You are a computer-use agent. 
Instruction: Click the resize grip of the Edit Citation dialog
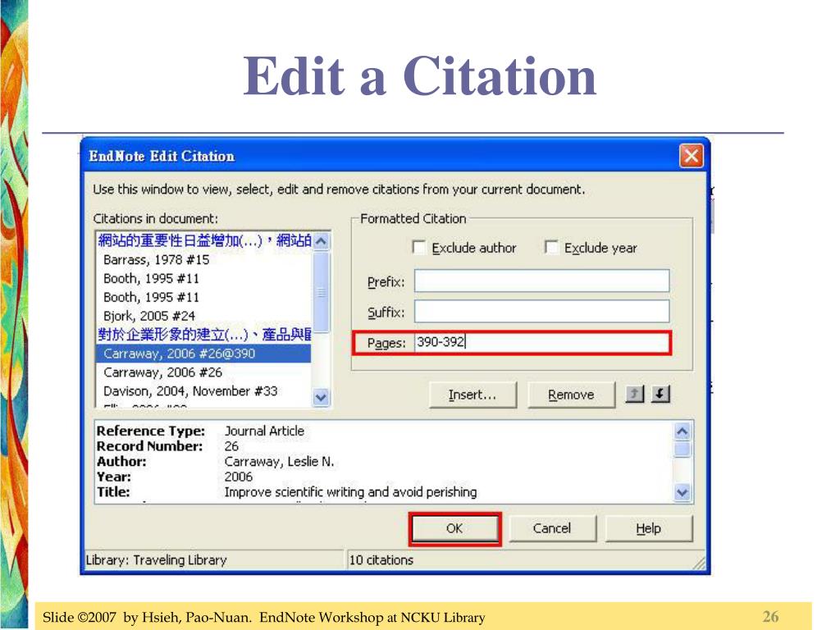pyautogui.click(x=699, y=563)
